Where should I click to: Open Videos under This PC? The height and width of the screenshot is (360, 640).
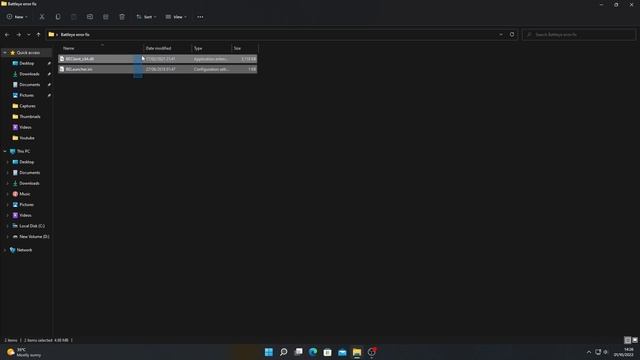click(25, 215)
